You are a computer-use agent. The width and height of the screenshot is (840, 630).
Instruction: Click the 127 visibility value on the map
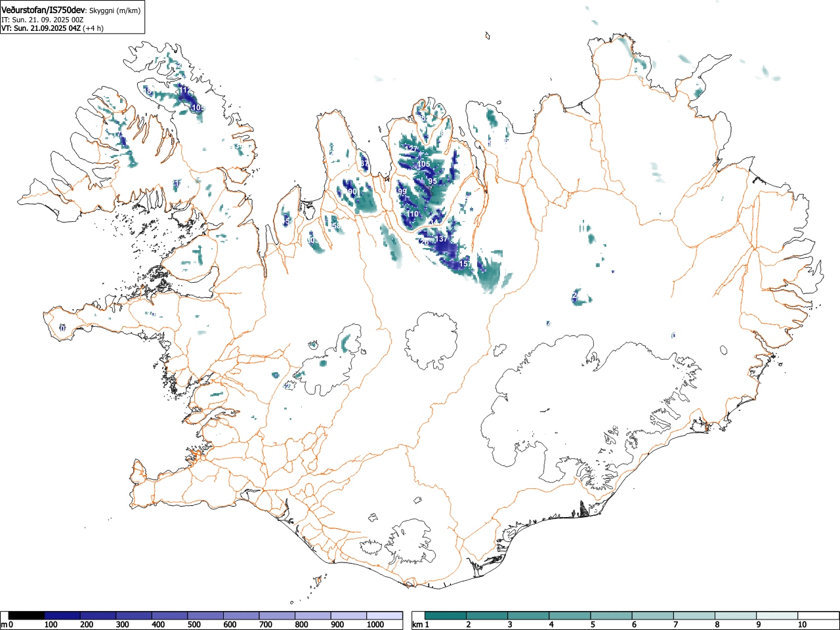click(x=411, y=149)
